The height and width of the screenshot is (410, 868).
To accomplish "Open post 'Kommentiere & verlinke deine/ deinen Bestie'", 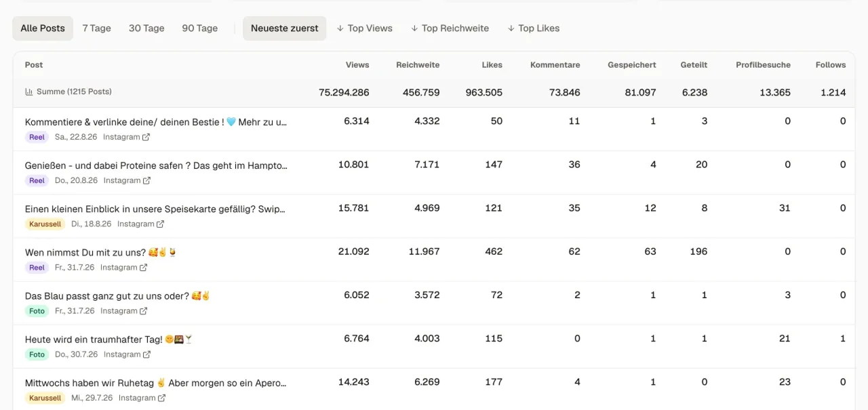I will pyautogui.click(x=156, y=122).
